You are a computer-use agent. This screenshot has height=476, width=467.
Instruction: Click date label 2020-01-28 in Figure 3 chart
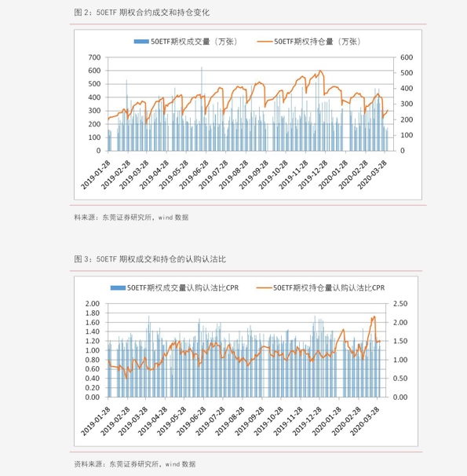327,421
